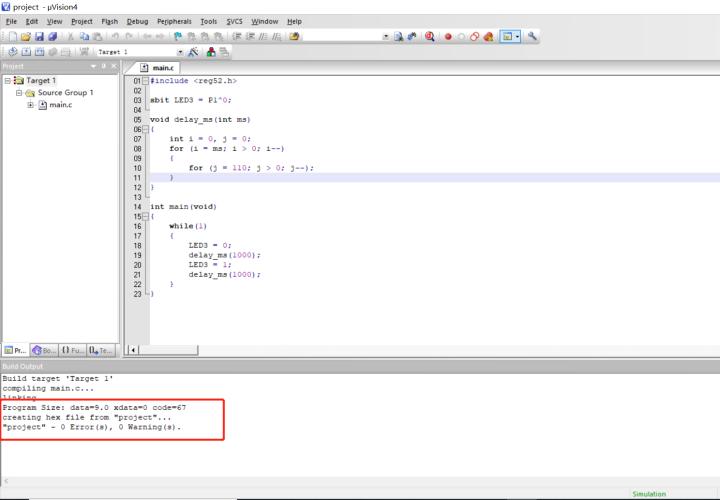The width and height of the screenshot is (720, 500).
Task: Toggle Project panel auto-hide pin
Action: point(103,66)
